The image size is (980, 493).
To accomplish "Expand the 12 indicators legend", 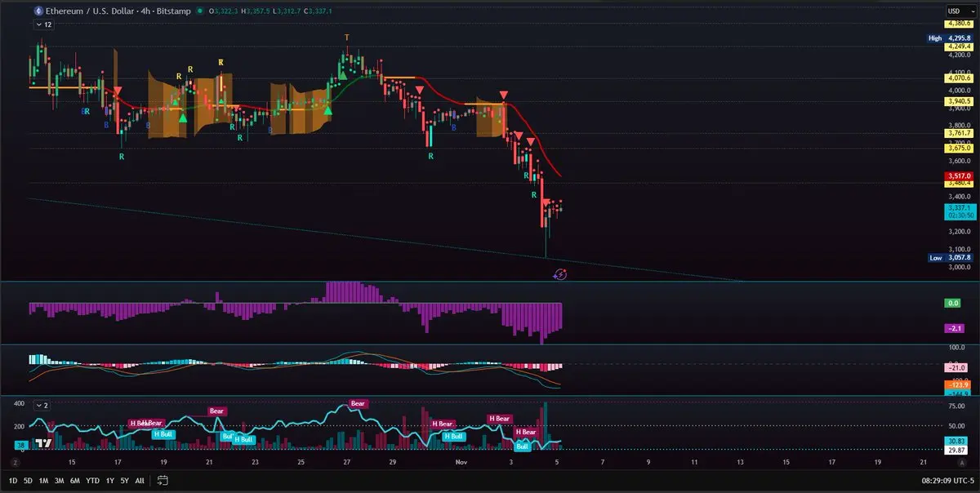I will click(x=43, y=25).
